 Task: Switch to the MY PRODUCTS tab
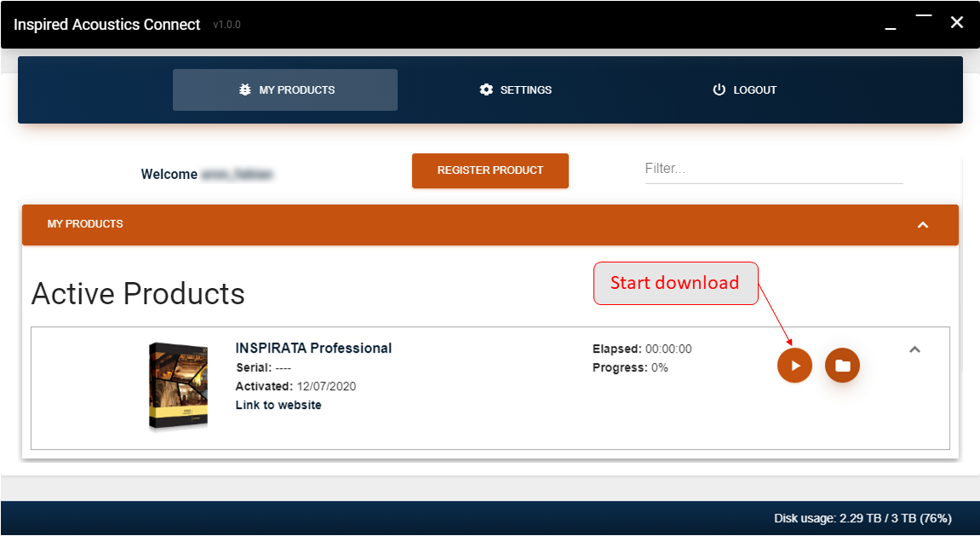pos(285,90)
